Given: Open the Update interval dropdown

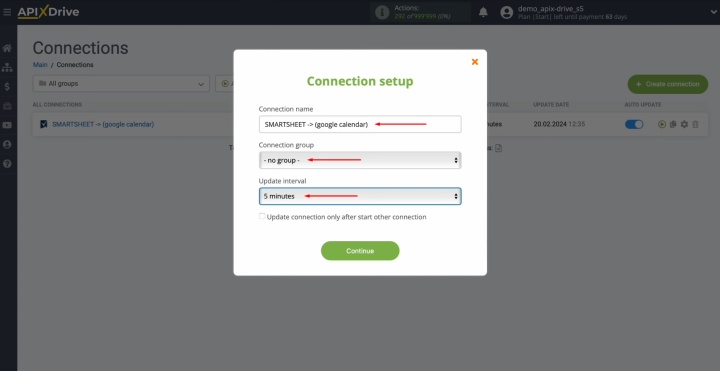Looking at the screenshot, I should pos(360,196).
